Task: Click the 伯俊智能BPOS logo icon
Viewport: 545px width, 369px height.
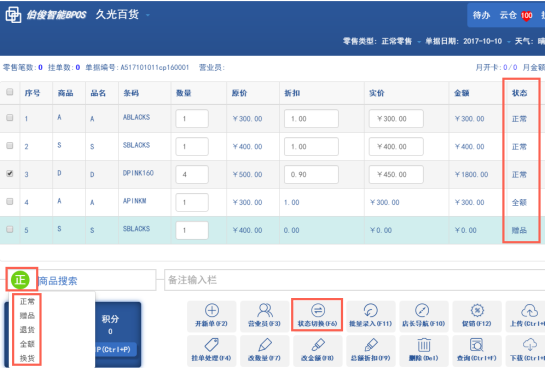Action: pyautogui.click(x=13, y=15)
